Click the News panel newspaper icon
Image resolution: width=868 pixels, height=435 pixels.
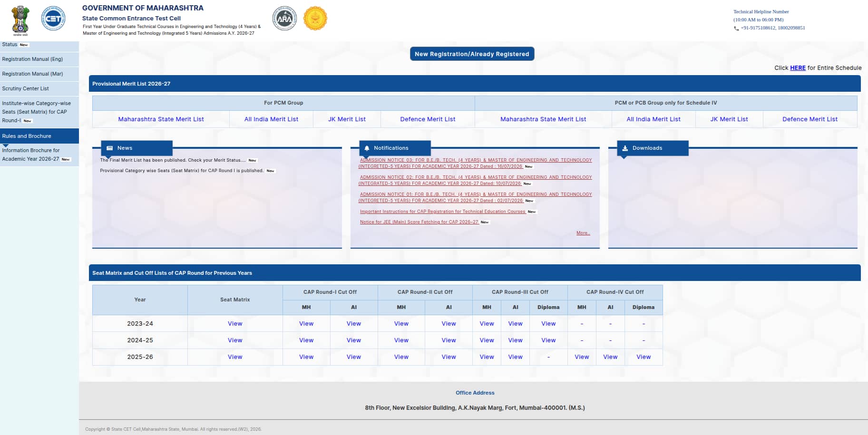point(109,148)
